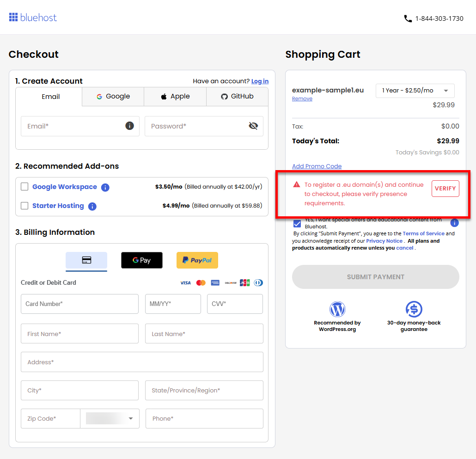Click the Starter Hosting add-on name
The image size is (476, 459).
58,206
